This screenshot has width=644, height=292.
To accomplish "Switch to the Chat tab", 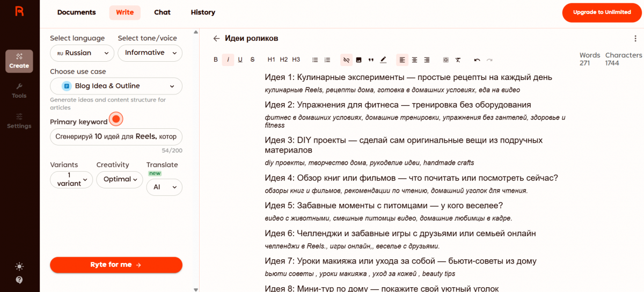I will click(x=162, y=12).
